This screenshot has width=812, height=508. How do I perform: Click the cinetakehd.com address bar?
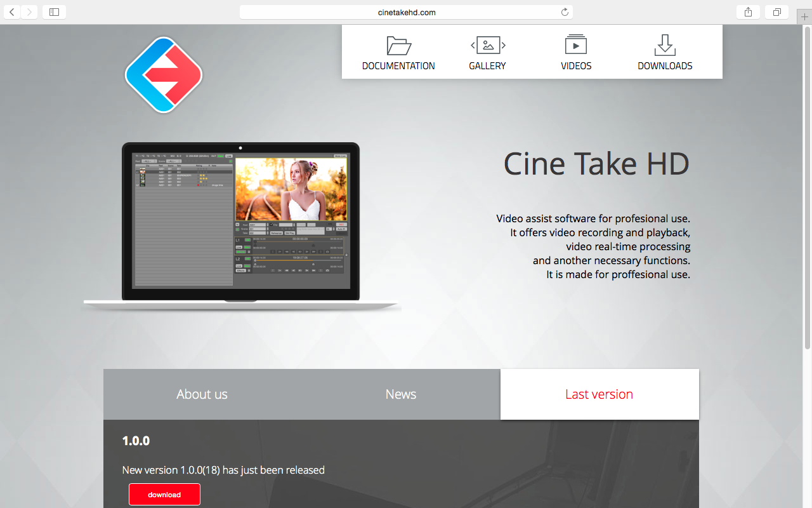tap(406, 12)
